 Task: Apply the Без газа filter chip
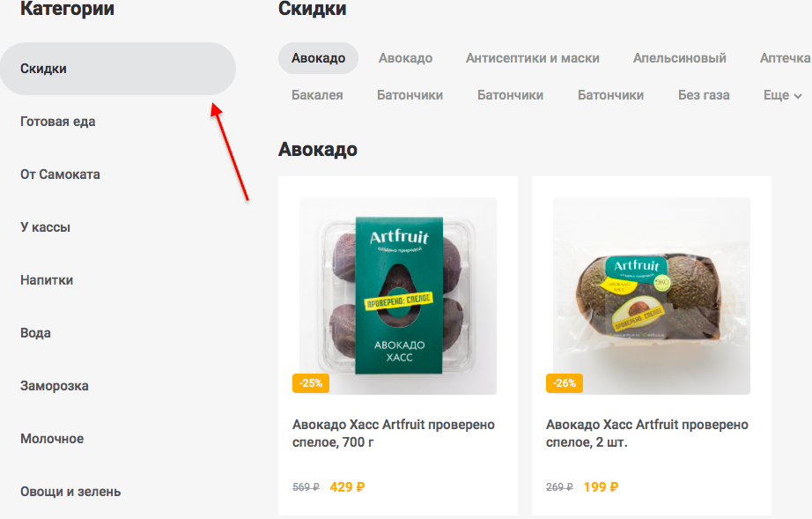click(x=704, y=95)
